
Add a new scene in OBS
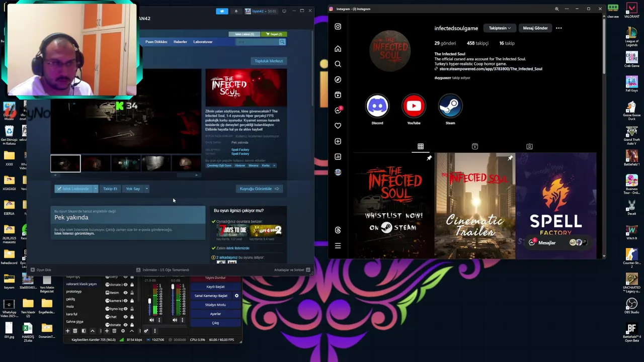[x=67, y=331]
